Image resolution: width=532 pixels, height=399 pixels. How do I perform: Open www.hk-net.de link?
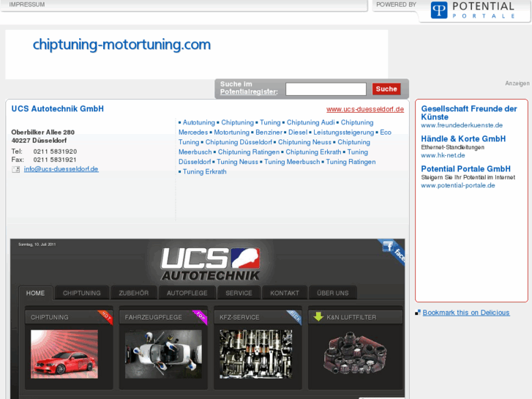tap(443, 155)
